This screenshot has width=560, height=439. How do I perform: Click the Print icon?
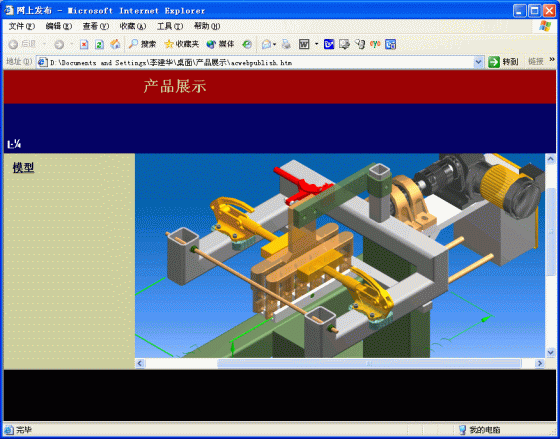(286, 44)
